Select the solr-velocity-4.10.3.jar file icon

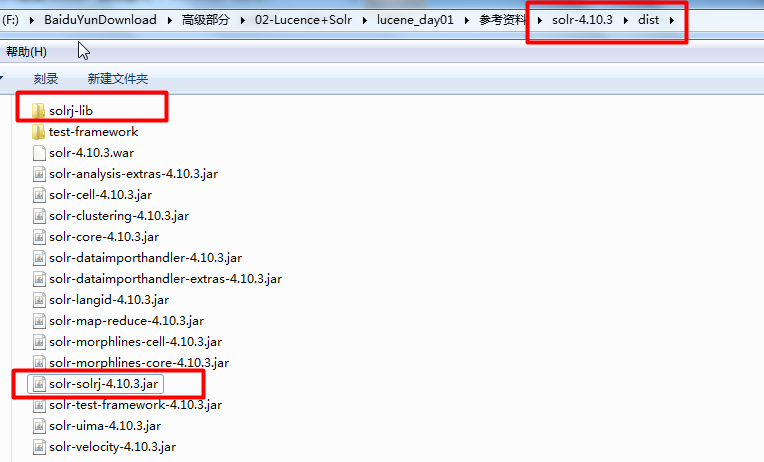pyautogui.click(x=39, y=446)
